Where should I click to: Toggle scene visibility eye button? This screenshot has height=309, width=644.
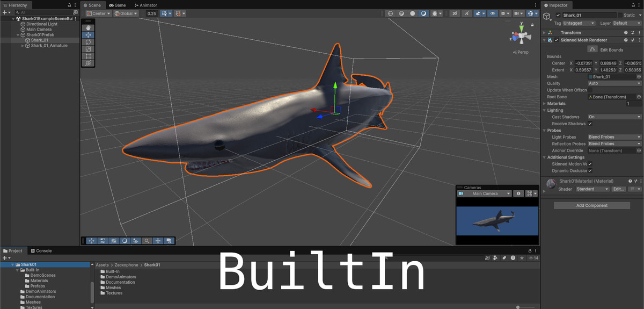(x=493, y=13)
